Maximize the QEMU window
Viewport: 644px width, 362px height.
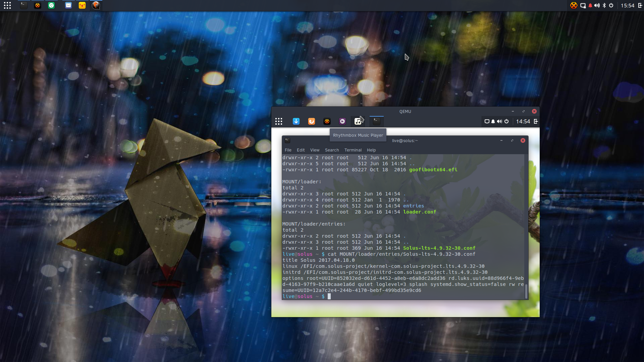click(524, 111)
